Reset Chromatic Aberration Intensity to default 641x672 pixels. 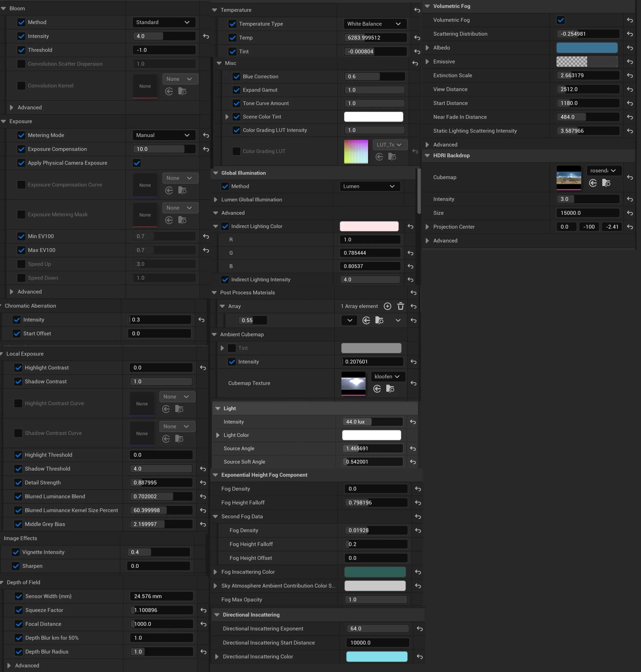[202, 320]
